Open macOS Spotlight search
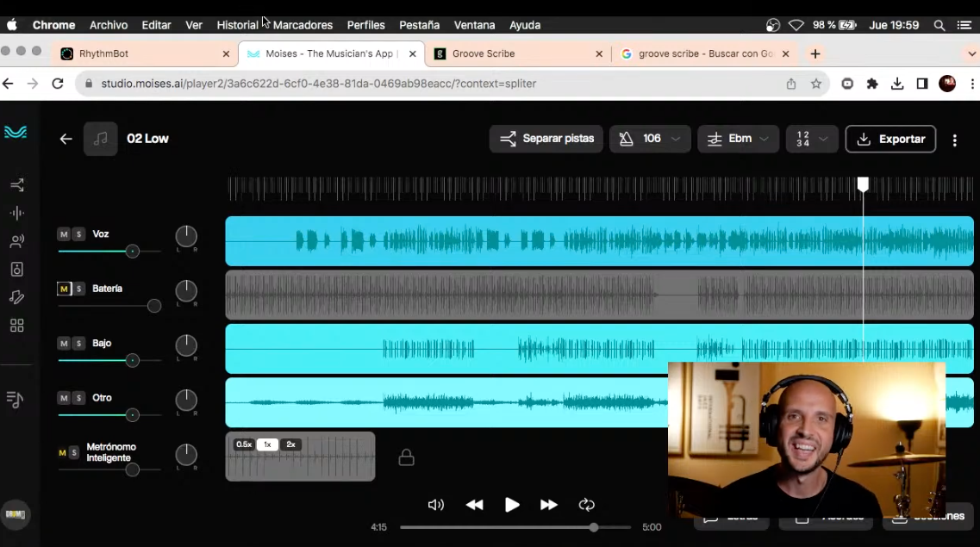Viewport: 980px width, 547px height. pyautogui.click(x=939, y=25)
